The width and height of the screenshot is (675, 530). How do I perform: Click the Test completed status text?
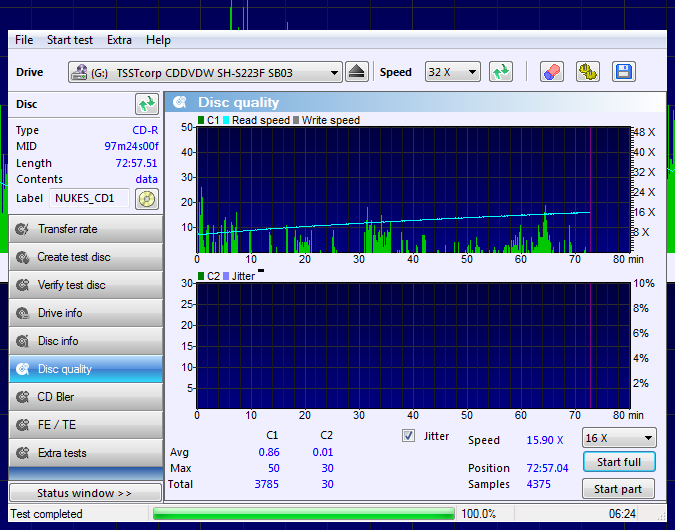pyautogui.click(x=46, y=514)
